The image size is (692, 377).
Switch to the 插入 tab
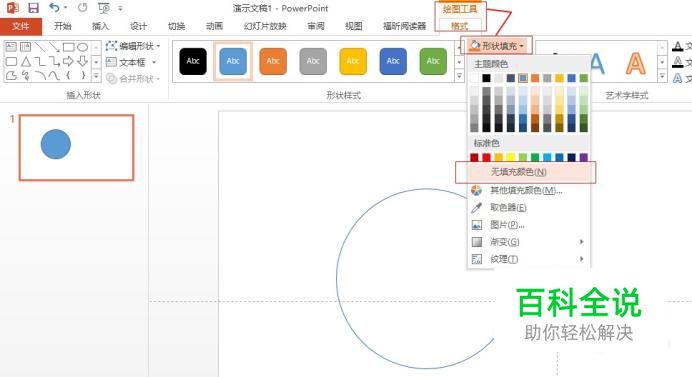100,26
